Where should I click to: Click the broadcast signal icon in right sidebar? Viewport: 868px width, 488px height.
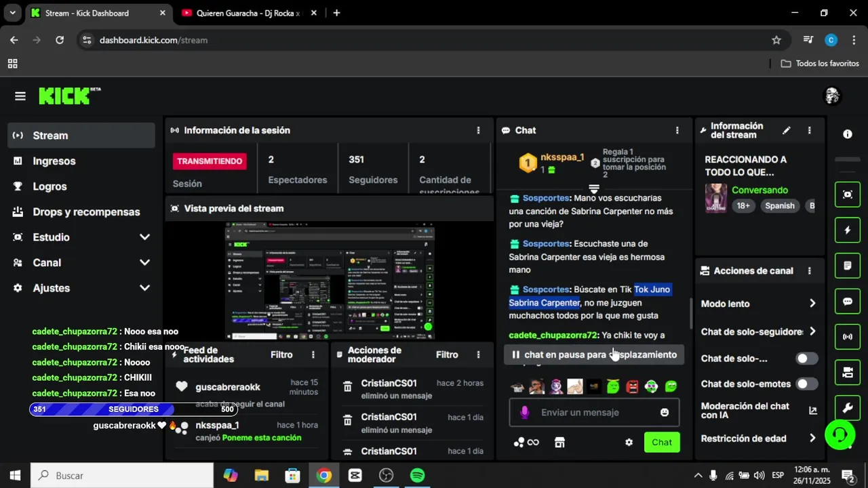(848, 337)
